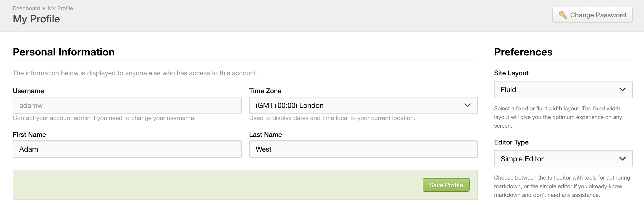The height and width of the screenshot is (205, 644).
Task: Click the My Profile page title
Action: click(x=36, y=19)
